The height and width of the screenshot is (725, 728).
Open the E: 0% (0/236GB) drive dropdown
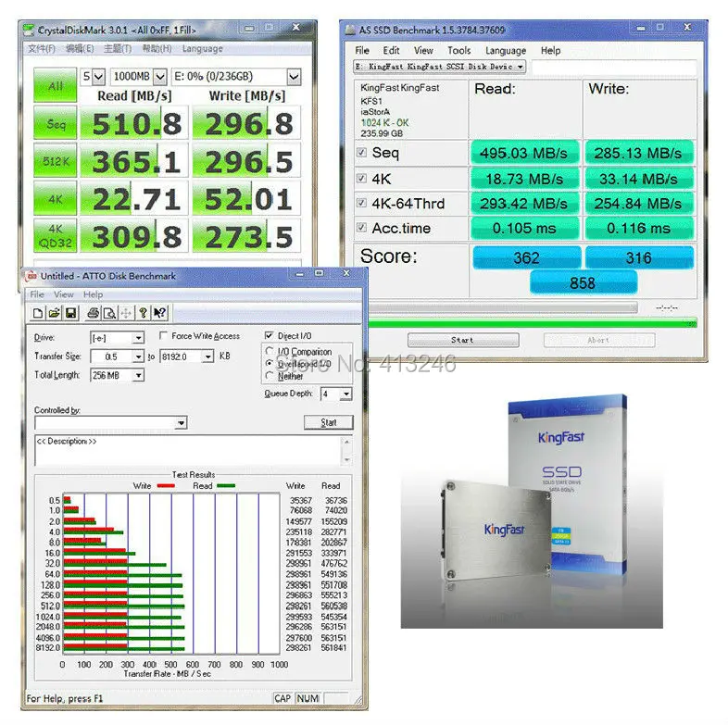[x=294, y=77]
